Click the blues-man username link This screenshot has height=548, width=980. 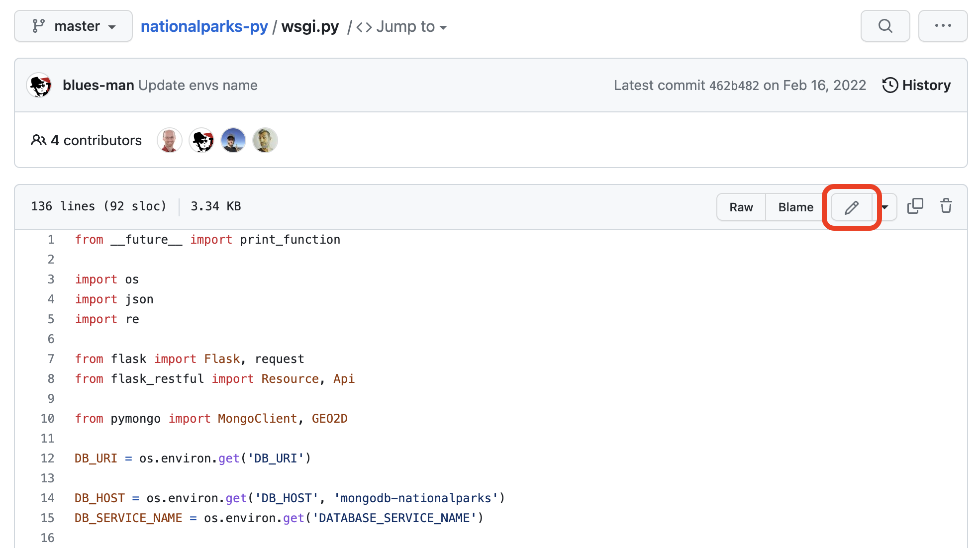pyautogui.click(x=98, y=86)
